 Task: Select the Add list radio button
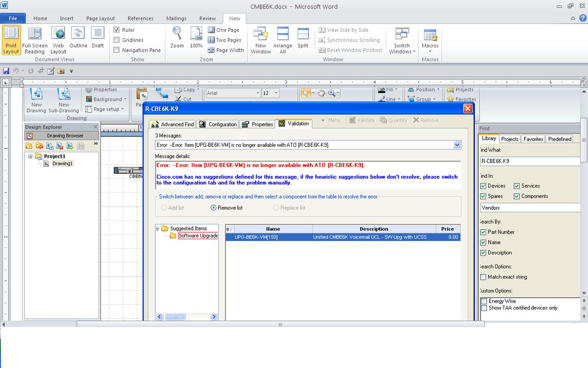[164, 207]
